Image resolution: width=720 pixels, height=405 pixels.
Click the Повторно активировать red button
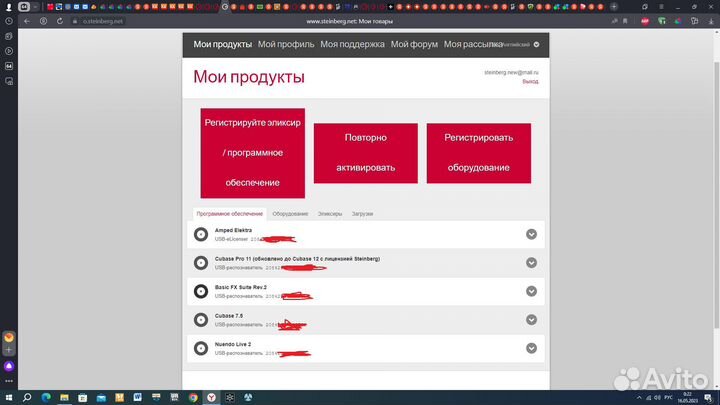[365, 153]
